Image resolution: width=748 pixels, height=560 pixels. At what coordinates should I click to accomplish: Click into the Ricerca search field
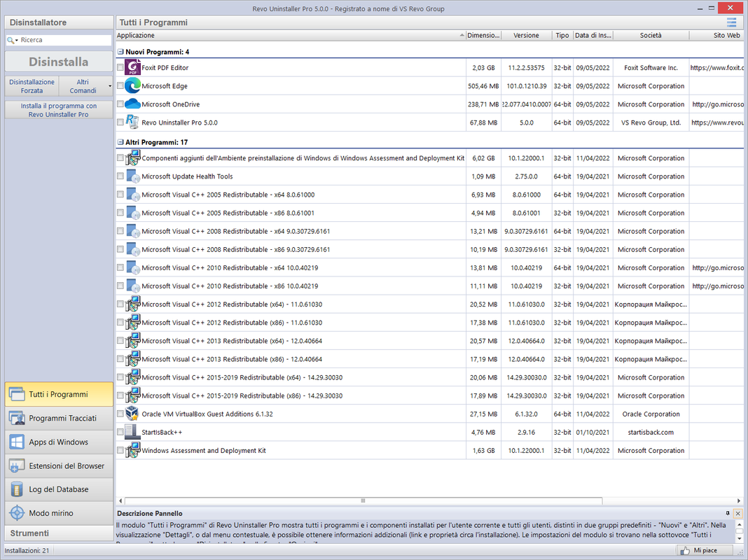[65, 40]
